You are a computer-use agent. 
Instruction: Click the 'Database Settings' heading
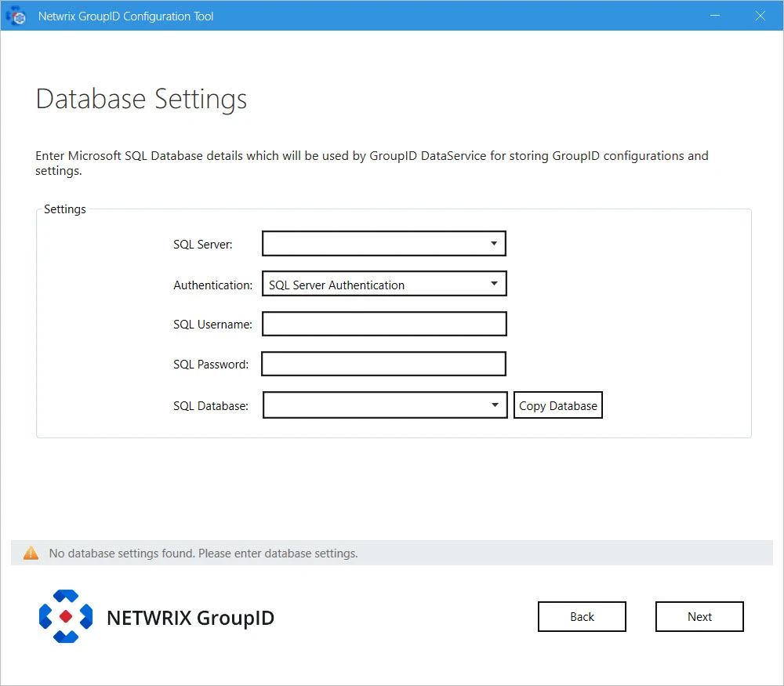click(141, 99)
